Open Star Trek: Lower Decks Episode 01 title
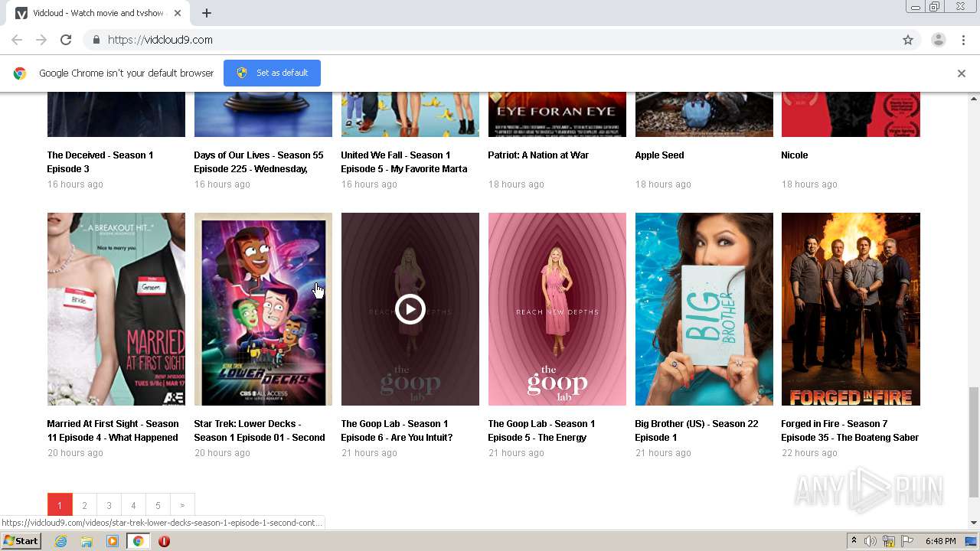Screen dimensions: 980x551 (x=260, y=431)
